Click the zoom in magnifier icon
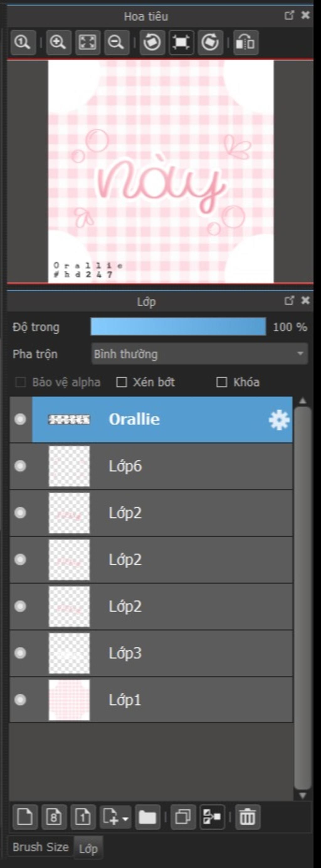 point(58,42)
